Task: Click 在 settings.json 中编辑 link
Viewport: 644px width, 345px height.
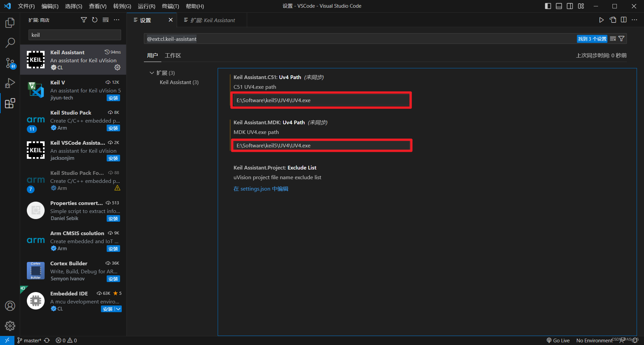Action: (261, 189)
